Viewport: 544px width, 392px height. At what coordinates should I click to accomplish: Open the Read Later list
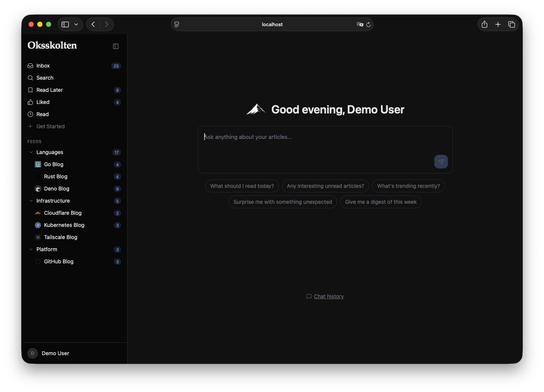tap(74, 90)
